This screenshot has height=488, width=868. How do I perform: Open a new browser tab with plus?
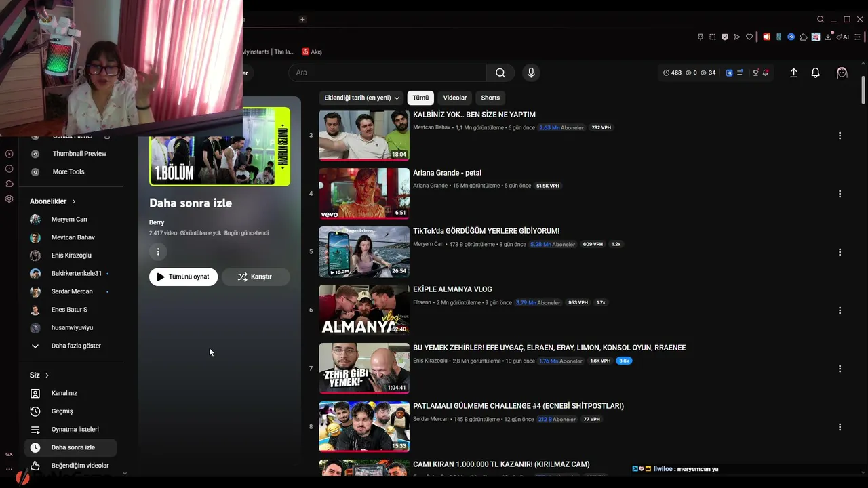pyautogui.click(x=302, y=19)
